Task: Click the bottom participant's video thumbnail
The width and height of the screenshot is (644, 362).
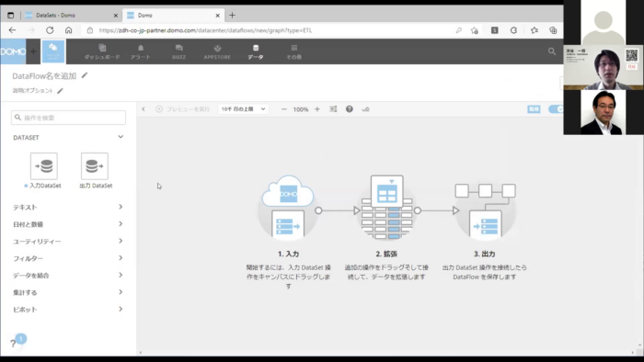Action: pos(604,112)
